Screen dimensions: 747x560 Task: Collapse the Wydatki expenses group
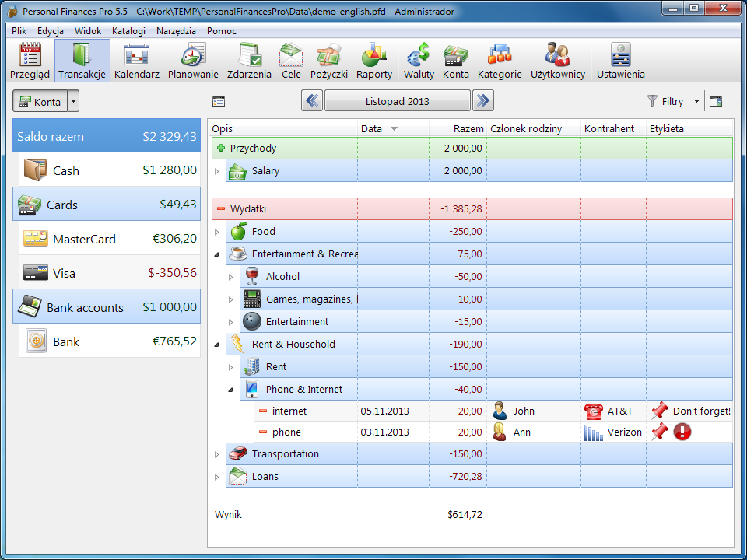(x=221, y=209)
